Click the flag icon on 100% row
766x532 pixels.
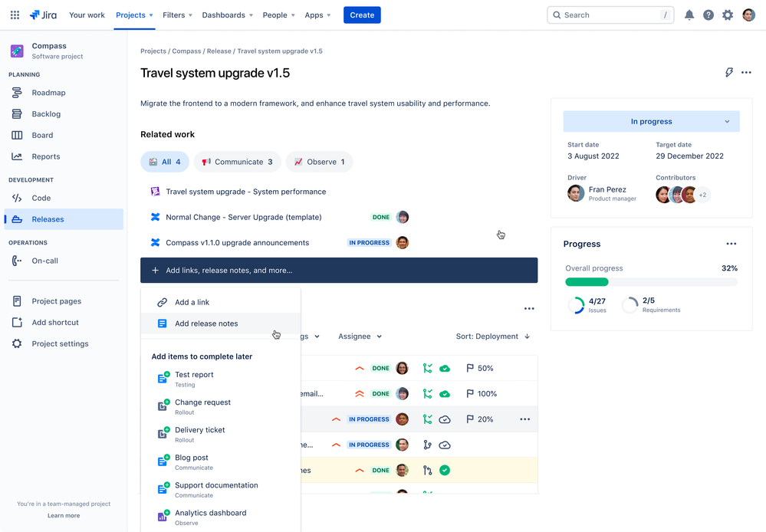(x=470, y=394)
